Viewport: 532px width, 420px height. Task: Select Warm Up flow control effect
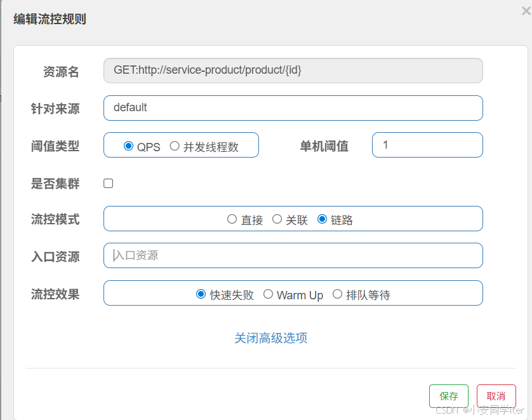268,294
